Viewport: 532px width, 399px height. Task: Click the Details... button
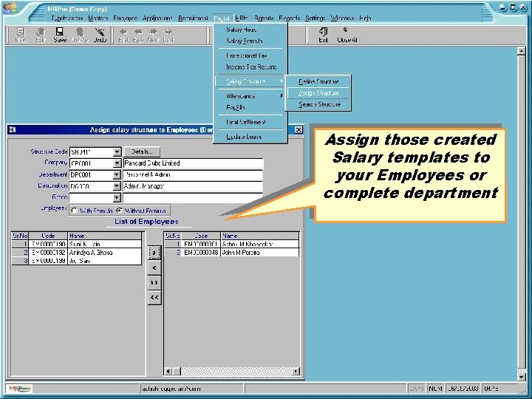(x=142, y=151)
